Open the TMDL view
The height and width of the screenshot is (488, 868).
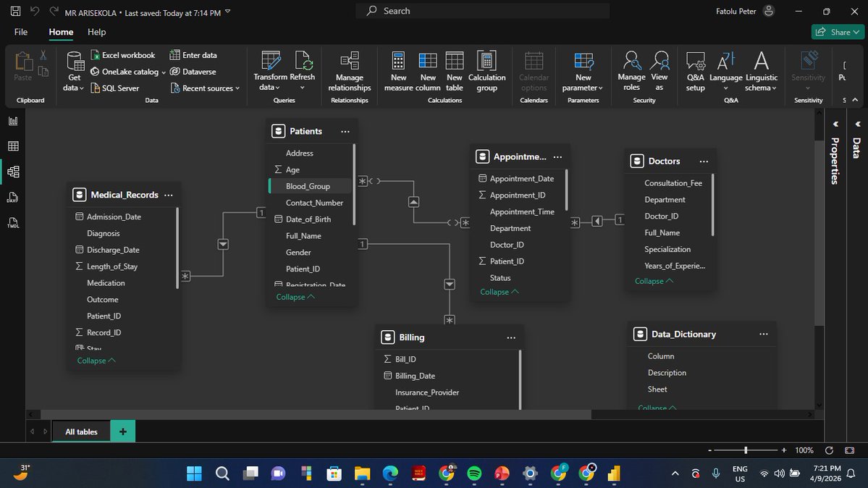pyautogui.click(x=12, y=223)
